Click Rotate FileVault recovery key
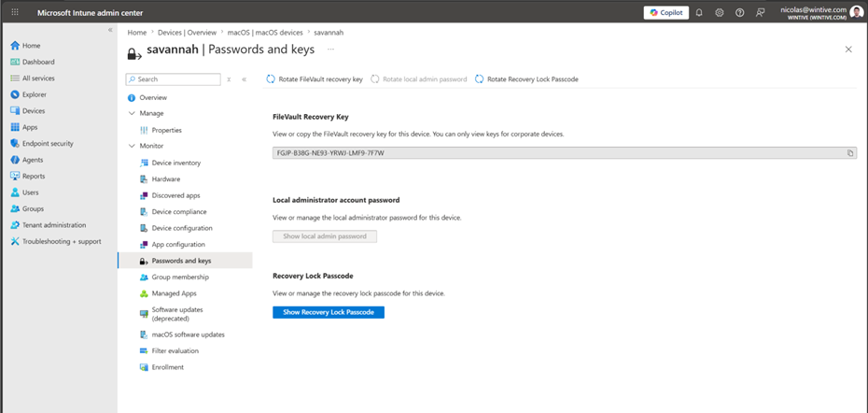The image size is (868, 413). point(315,79)
